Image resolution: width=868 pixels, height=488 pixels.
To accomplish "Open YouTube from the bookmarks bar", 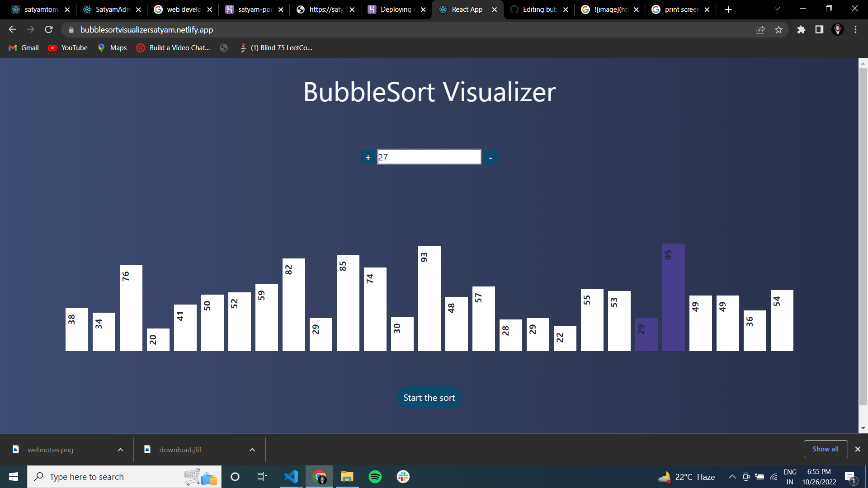I will point(67,47).
